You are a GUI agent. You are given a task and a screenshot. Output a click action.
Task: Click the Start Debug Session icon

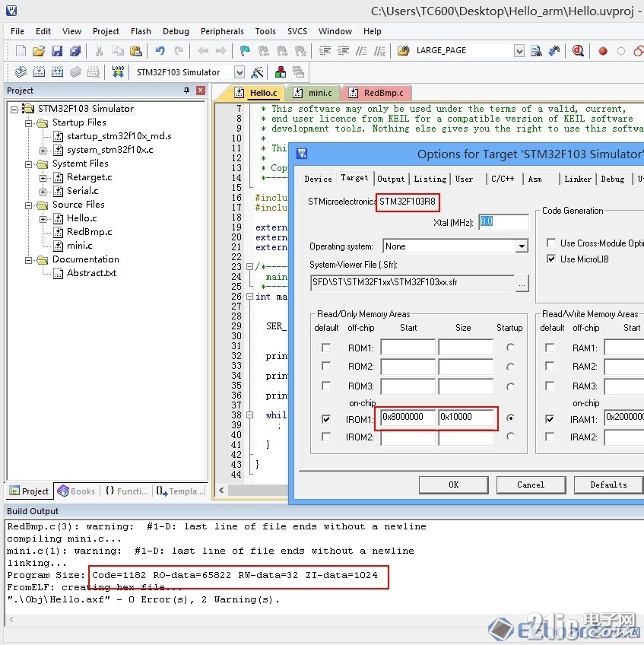click(578, 51)
